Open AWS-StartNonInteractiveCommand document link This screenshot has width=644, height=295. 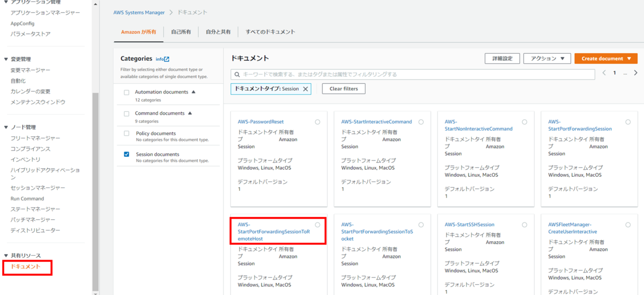coord(479,125)
